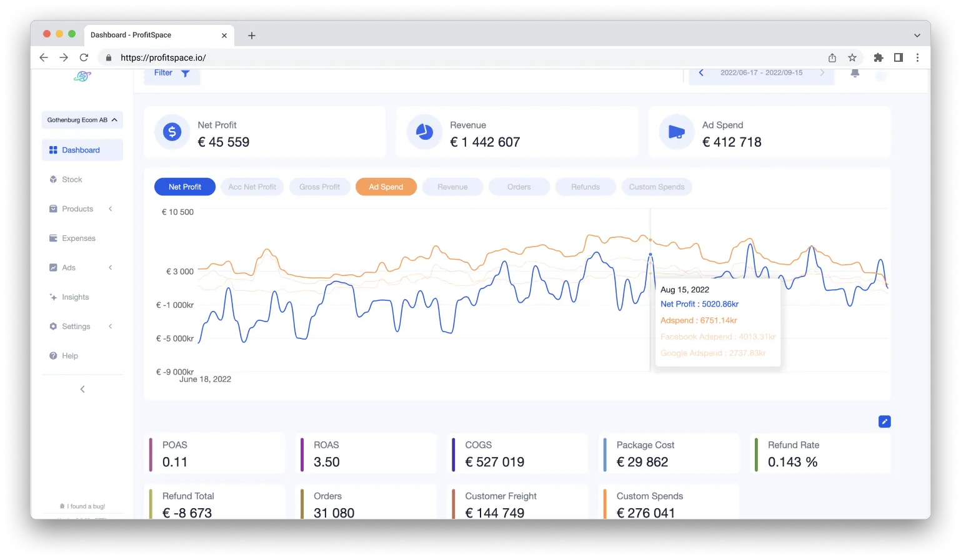Enable the Revenue chart series
This screenshot has width=961, height=560.
452,186
